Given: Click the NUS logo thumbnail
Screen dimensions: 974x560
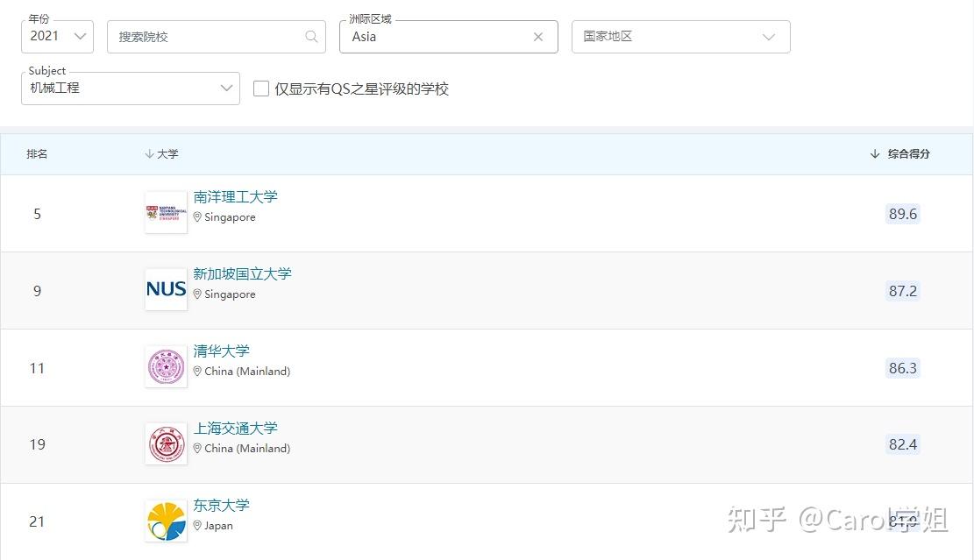Looking at the screenshot, I should (166, 289).
